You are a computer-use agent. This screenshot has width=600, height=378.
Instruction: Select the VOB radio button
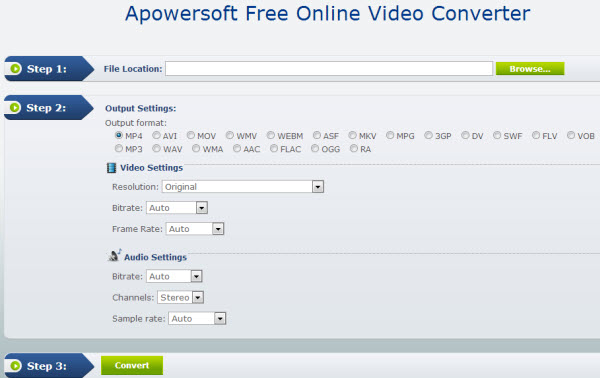click(x=571, y=135)
